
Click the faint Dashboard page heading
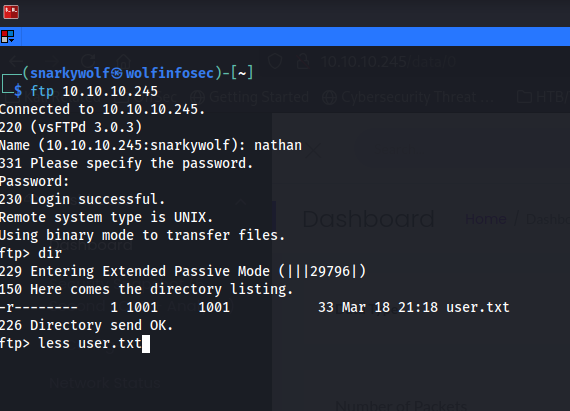coord(368,219)
